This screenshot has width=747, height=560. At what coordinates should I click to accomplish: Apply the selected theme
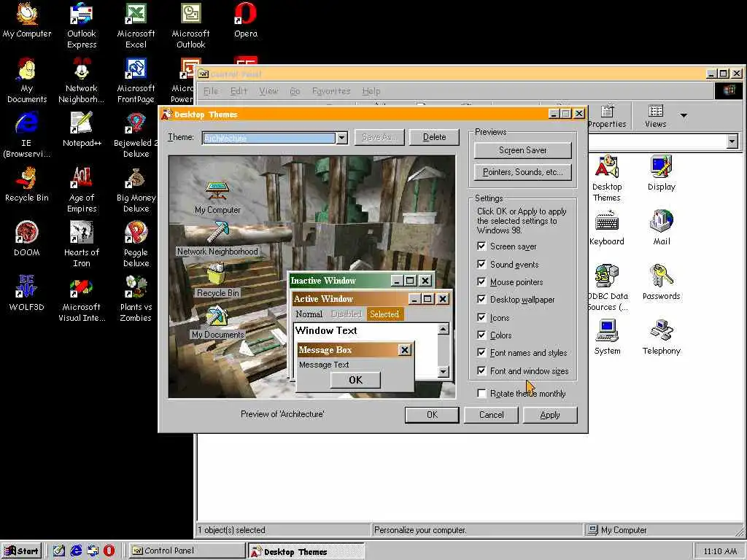point(550,415)
